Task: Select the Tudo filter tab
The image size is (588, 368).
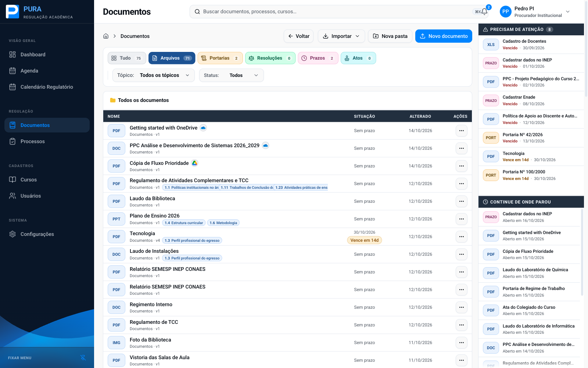Action: (x=126, y=58)
